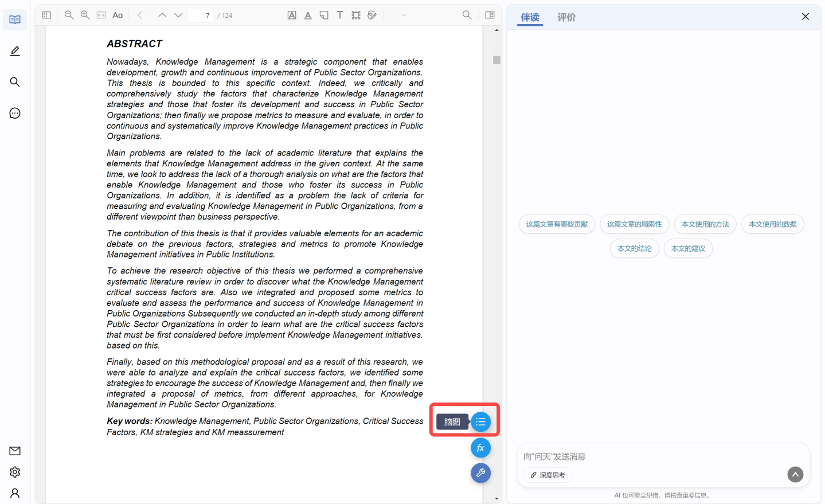825x504 pixels.
Task: Click the 这篇文章有哪些贡献 suggestion
Action: (557, 224)
